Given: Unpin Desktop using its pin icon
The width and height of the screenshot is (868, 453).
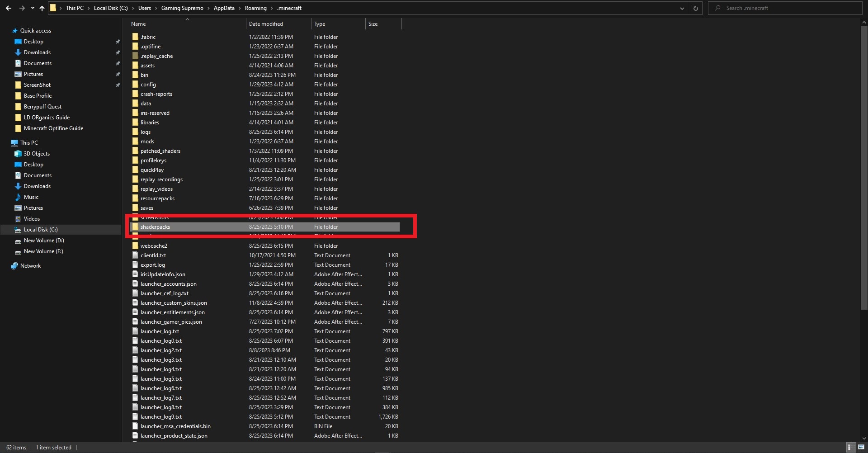Looking at the screenshot, I should click(118, 41).
